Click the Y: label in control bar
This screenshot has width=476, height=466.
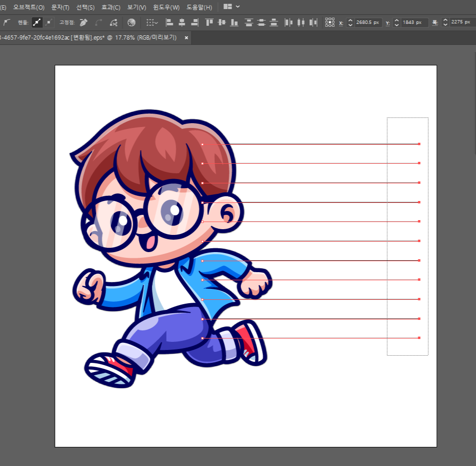(x=388, y=23)
